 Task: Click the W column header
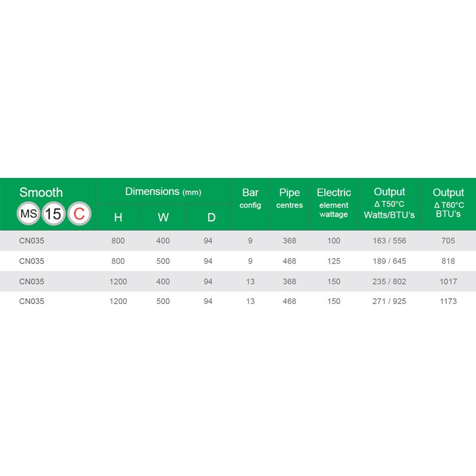pyautogui.click(x=163, y=217)
